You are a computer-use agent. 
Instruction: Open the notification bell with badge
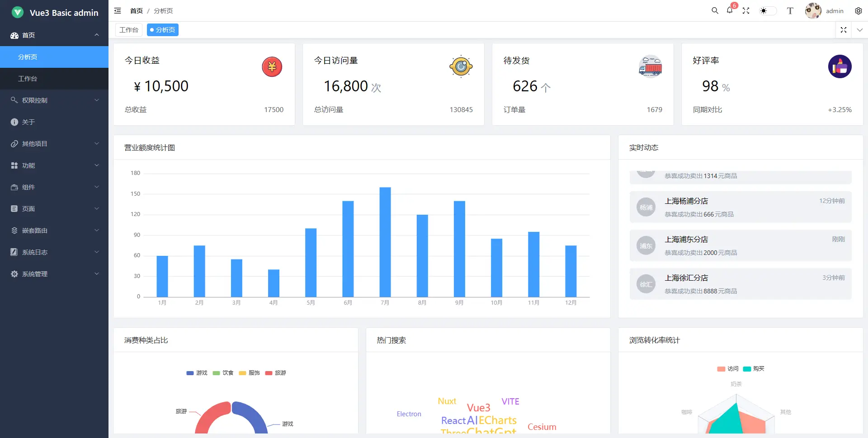(x=730, y=10)
